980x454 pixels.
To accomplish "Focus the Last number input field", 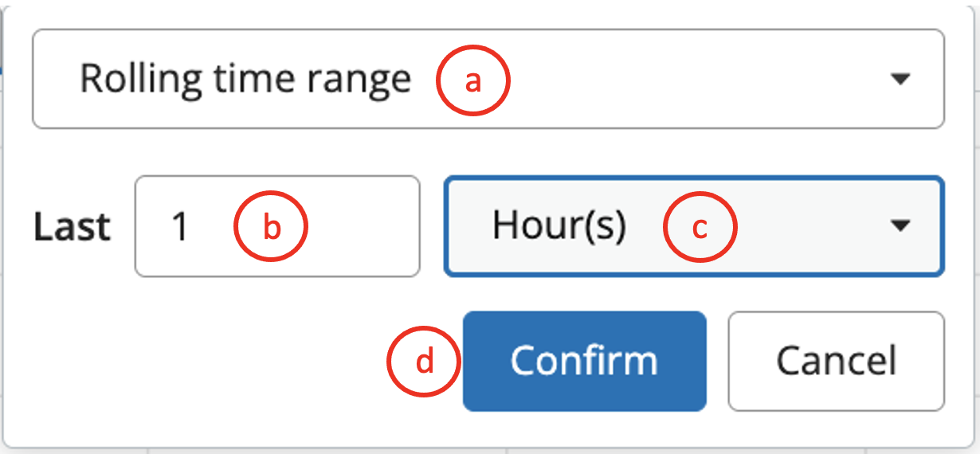I will tap(276, 226).
